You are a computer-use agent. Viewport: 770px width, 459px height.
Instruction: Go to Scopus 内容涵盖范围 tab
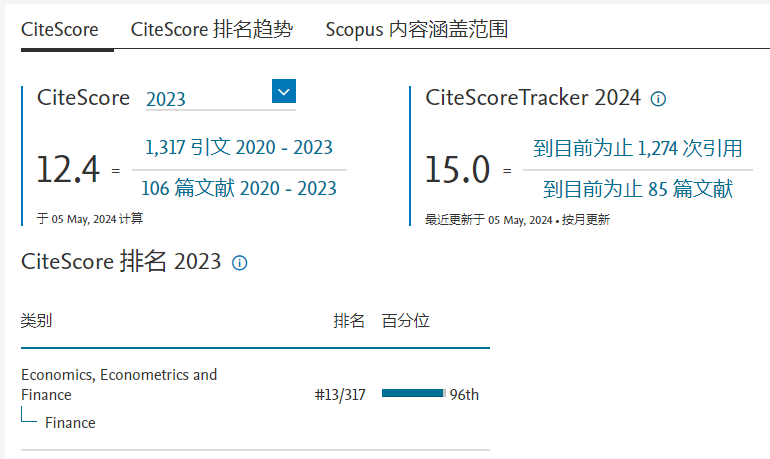417,30
